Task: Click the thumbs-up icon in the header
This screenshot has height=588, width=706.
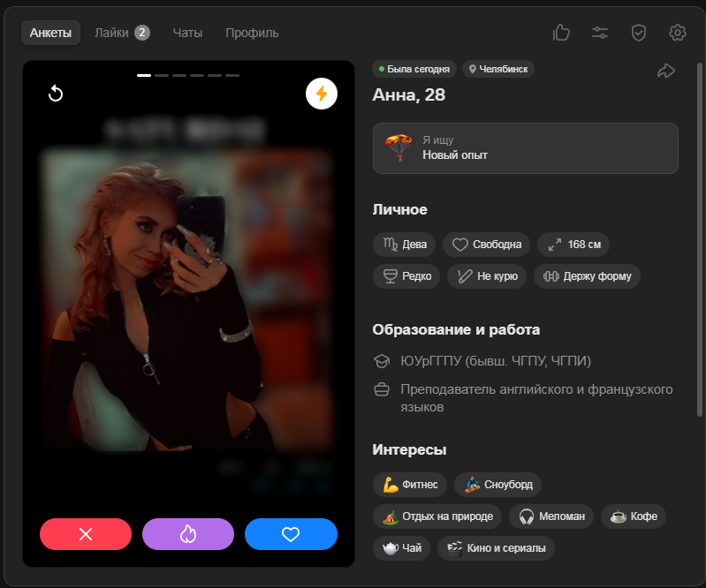Action: (x=561, y=33)
